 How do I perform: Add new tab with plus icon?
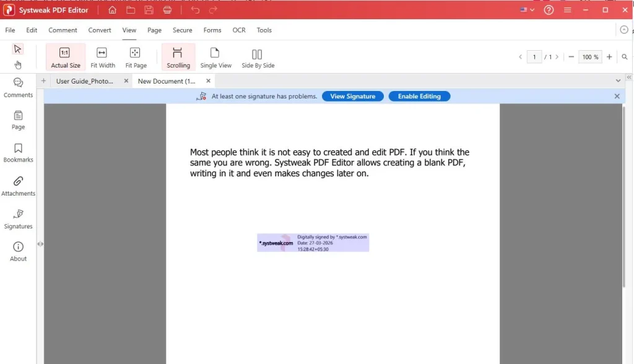coord(43,81)
